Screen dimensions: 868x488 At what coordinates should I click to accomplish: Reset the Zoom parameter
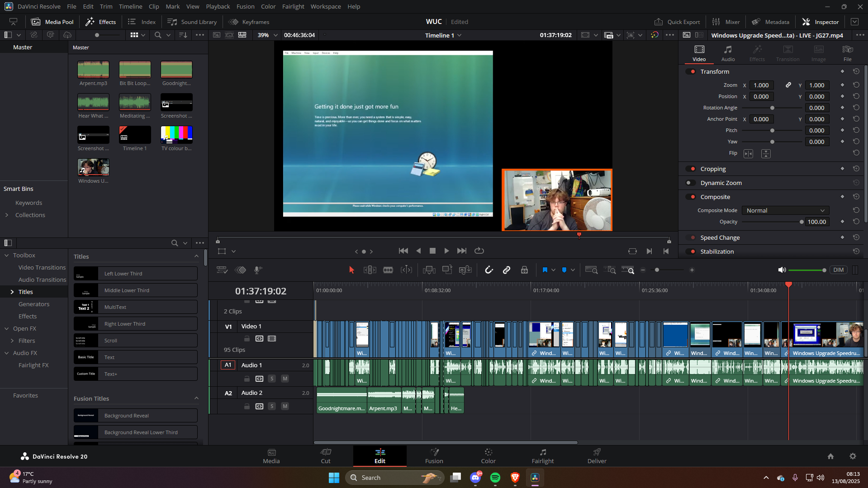point(856,85)
